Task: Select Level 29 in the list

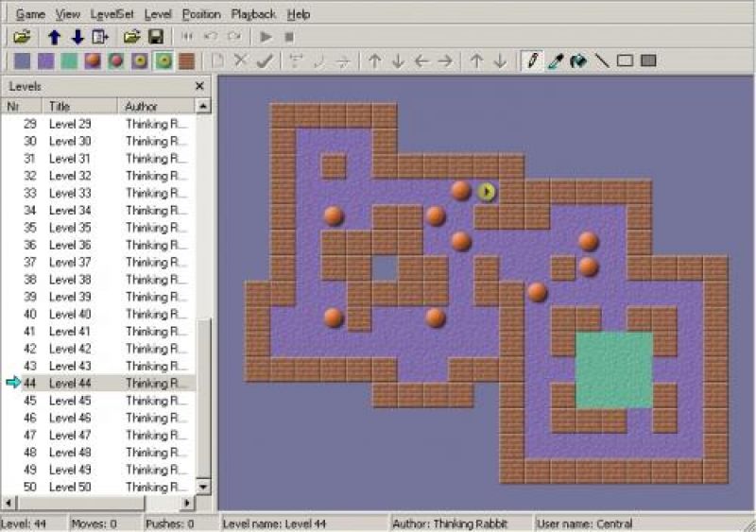Action: [x=98, y=124]
